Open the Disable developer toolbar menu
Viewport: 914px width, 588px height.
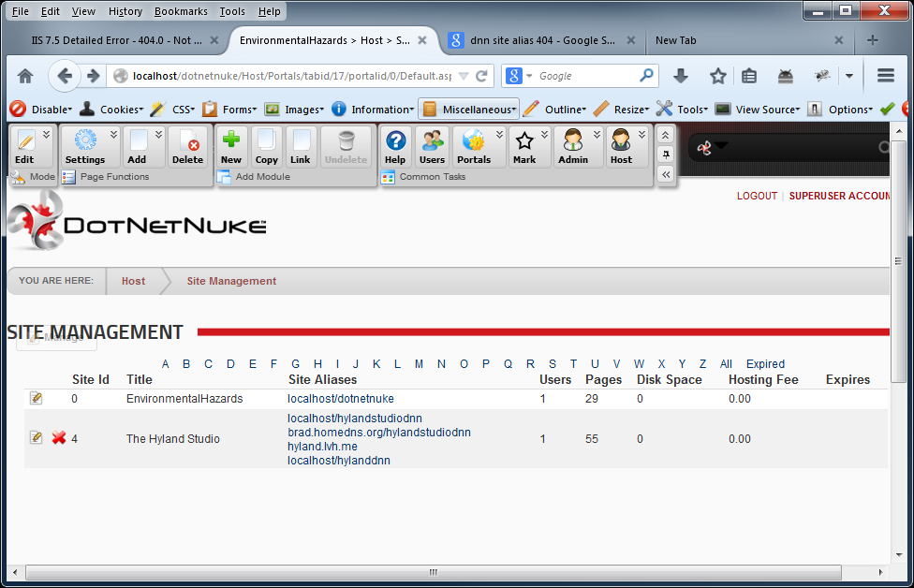tap(41, 109)
